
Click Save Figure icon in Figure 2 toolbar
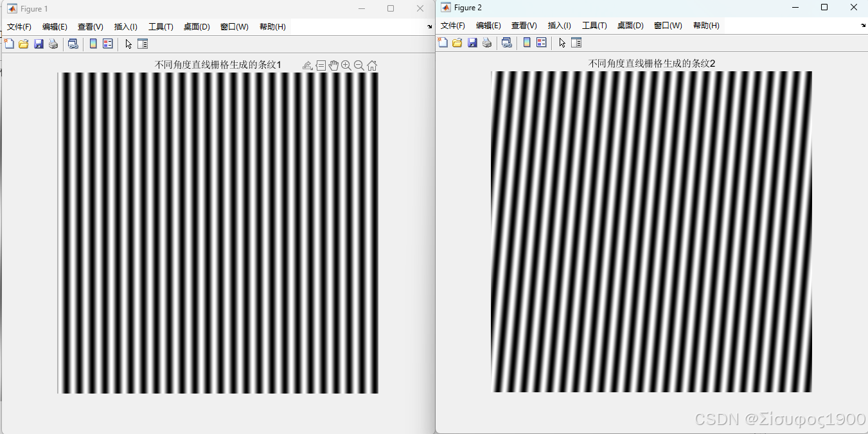[472, 42]
